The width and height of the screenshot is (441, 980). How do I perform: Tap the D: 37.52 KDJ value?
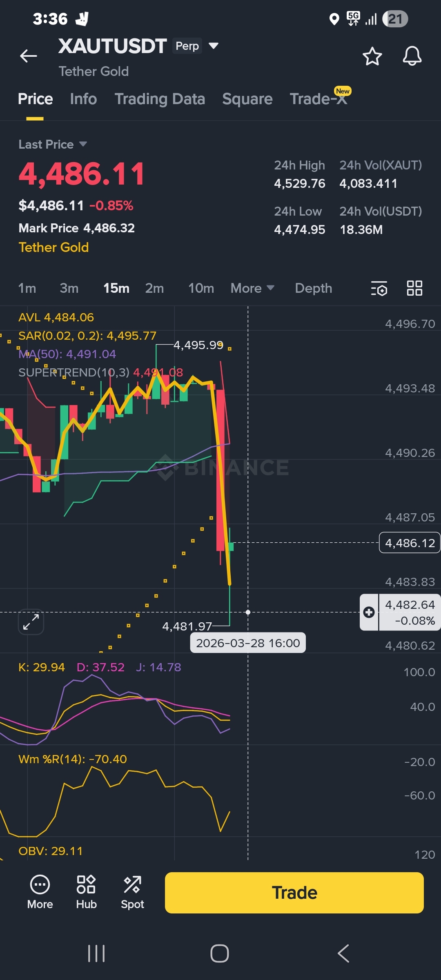100,667
